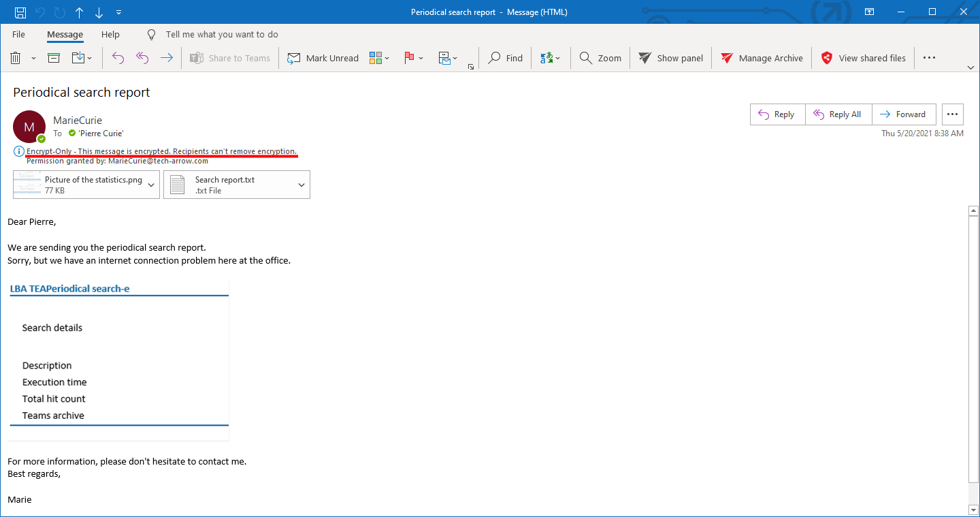Click the Archive box icon
The height and width of the screenshot is (517, 980).
pos(54,58)
